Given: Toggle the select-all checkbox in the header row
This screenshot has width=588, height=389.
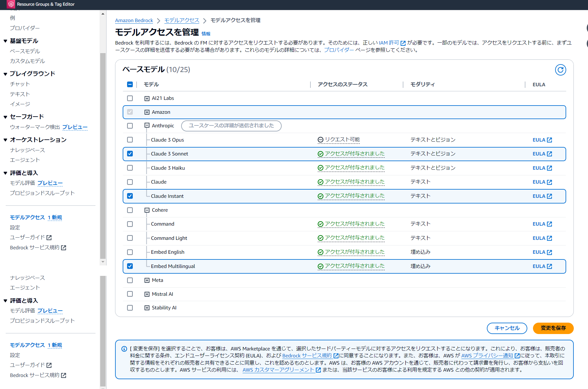Looking at the screenshot, I should point(130,84).
